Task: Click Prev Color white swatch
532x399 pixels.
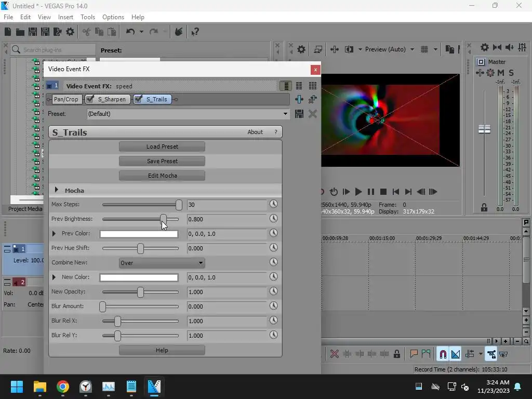Action: [139, 234]
